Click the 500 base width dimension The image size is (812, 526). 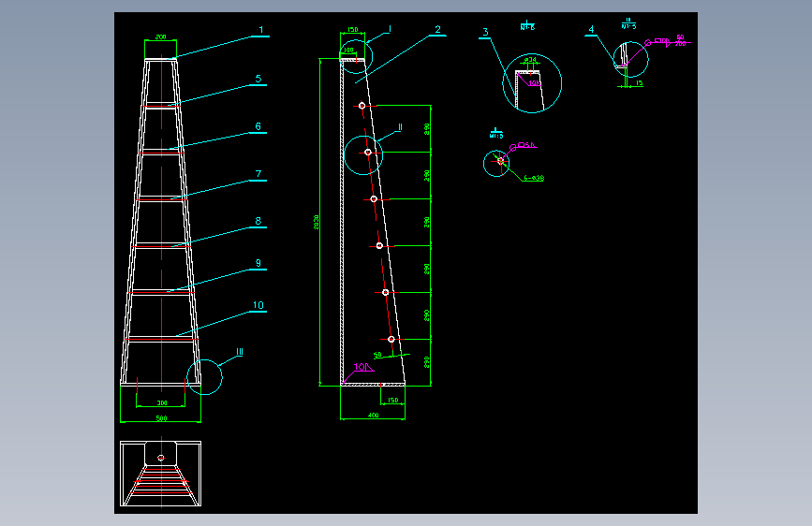162,418
